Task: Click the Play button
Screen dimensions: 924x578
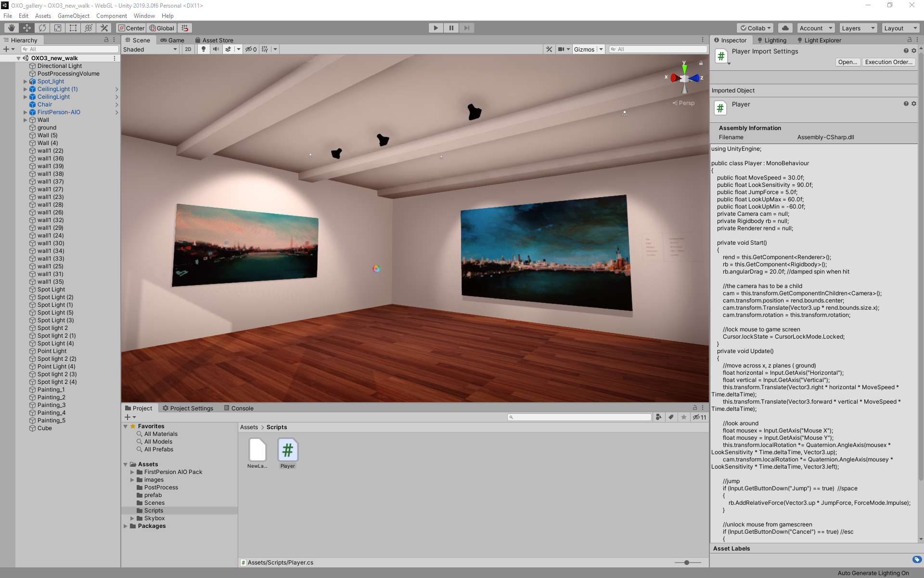Action: [x=436, y=28]
